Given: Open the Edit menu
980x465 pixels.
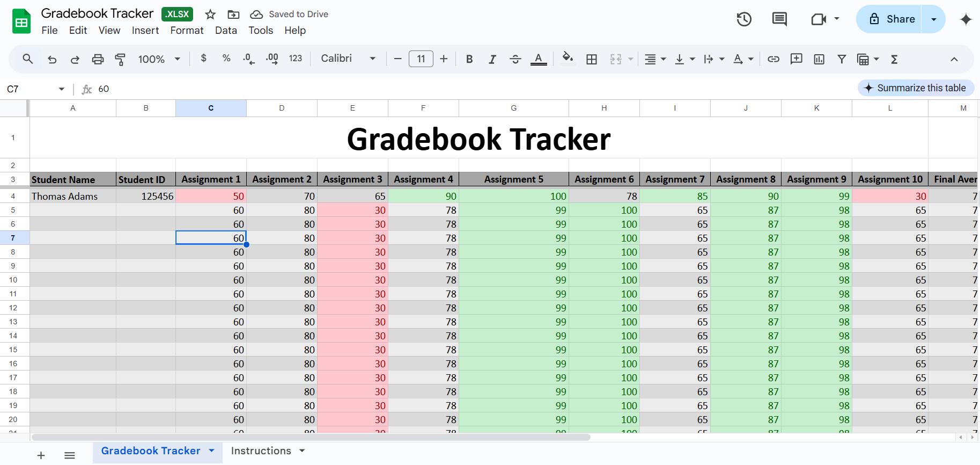Looking at the screenshot, I should click(x=78, y=31).
